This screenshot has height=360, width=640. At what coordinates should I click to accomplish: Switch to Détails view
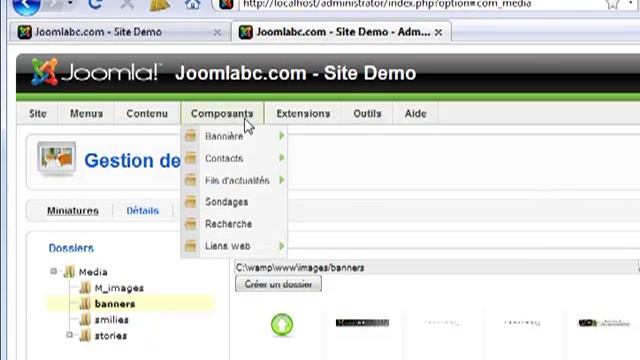(142, 211)
